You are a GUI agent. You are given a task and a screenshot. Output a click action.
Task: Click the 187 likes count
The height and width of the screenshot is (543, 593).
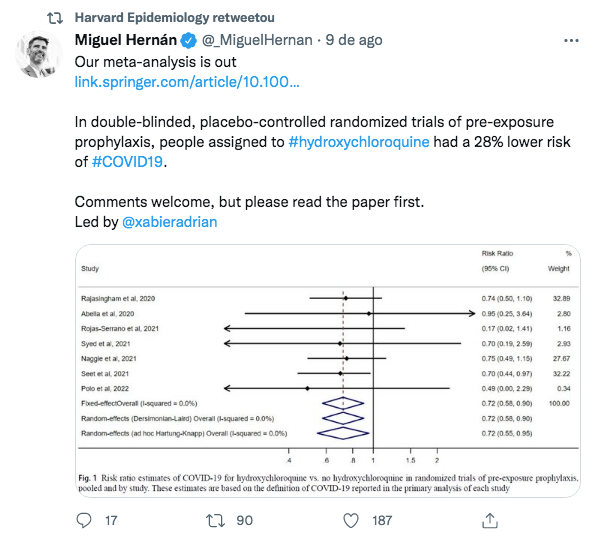(382, 520)
